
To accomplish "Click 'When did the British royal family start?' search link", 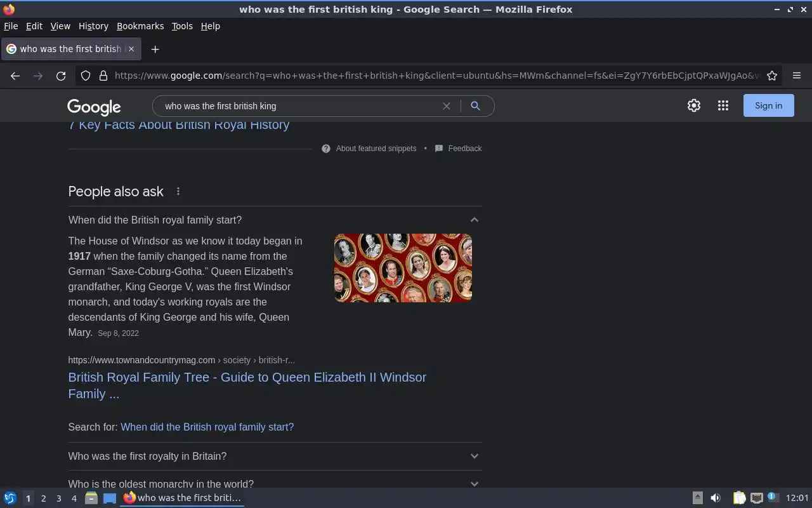I will coord(207,427).
